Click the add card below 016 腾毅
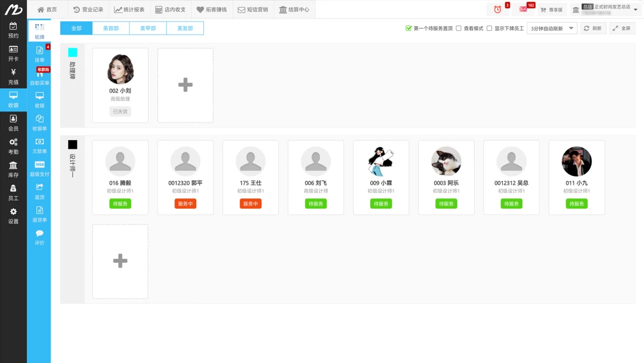This screenshot has height=363, width=644. pos(120,261)
